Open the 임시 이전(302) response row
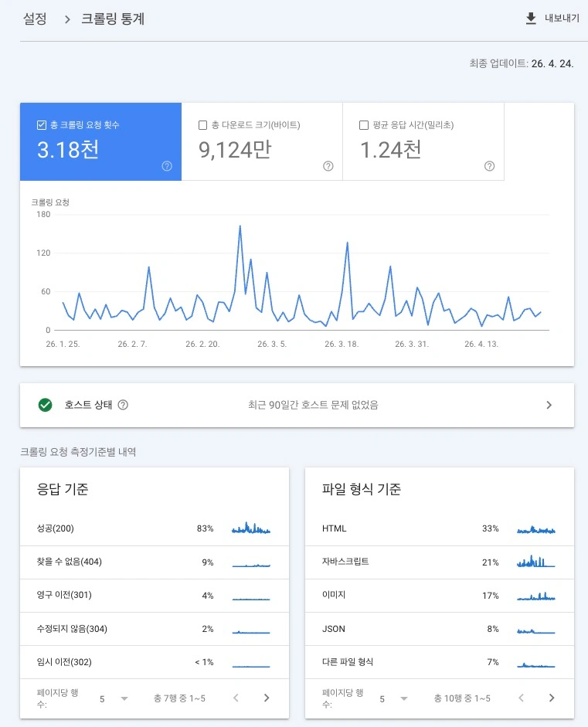The width and height of the screenshot is (588, 727). (x=155, y=662)
